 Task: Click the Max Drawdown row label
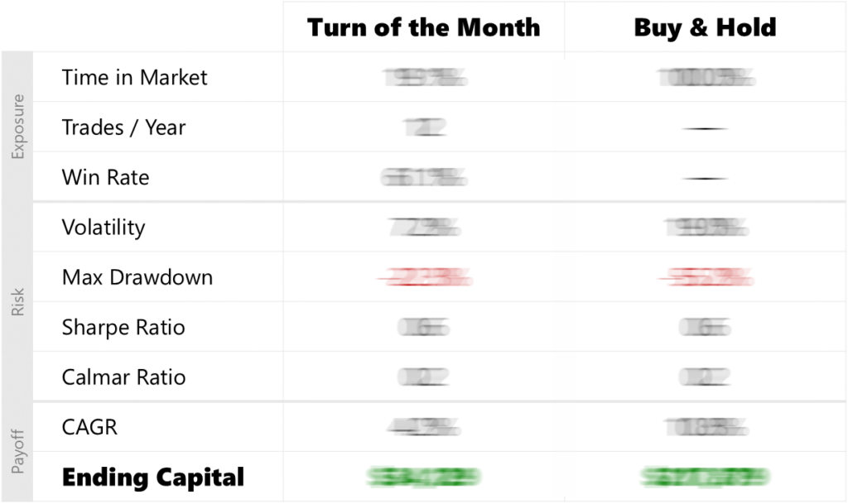(137, 277)
